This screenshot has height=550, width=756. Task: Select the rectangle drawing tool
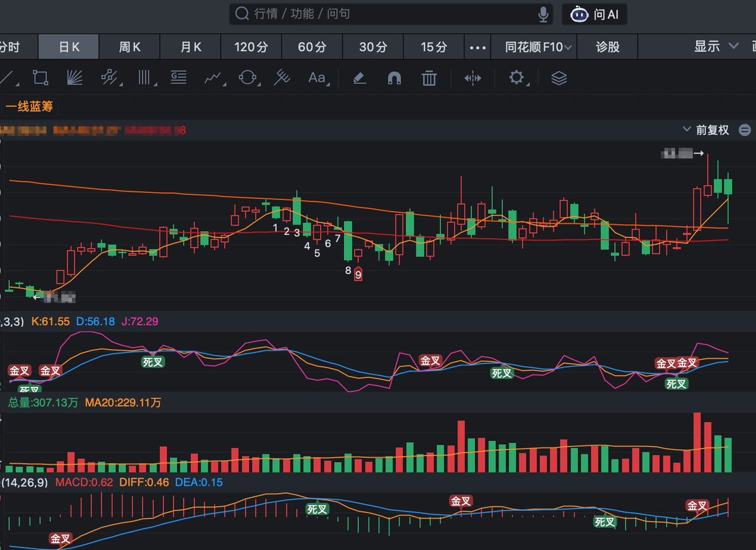click(x=40, y=78)
